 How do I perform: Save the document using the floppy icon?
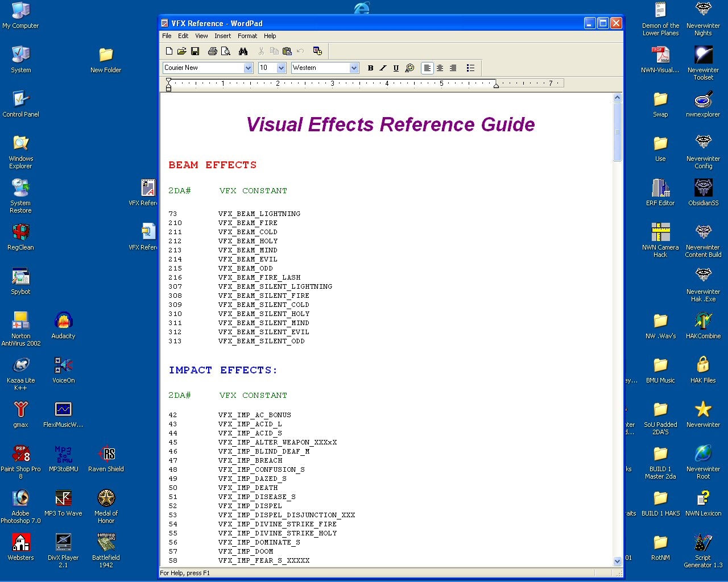(195, 51)
